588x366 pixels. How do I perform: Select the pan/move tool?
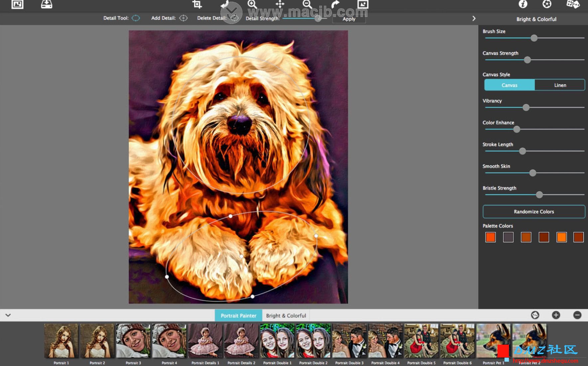tap(280, 4)
